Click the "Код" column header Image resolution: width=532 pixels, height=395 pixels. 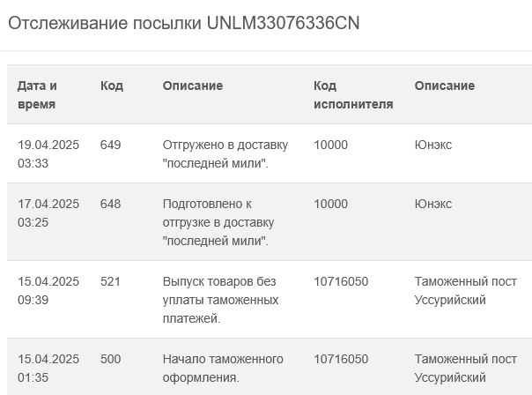(x=112, y=86)
